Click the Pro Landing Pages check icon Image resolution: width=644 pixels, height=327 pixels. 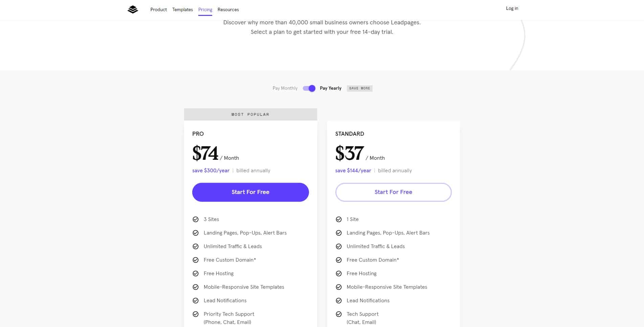point(196,233)
